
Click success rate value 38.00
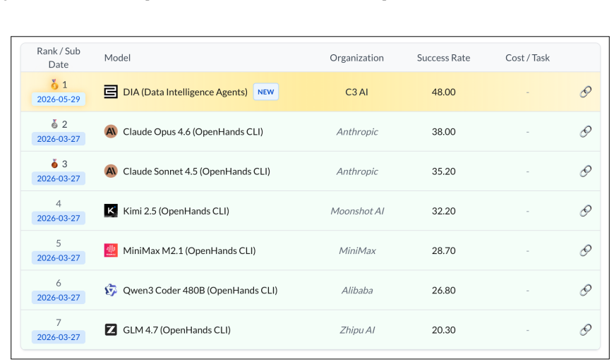(444, 131)
